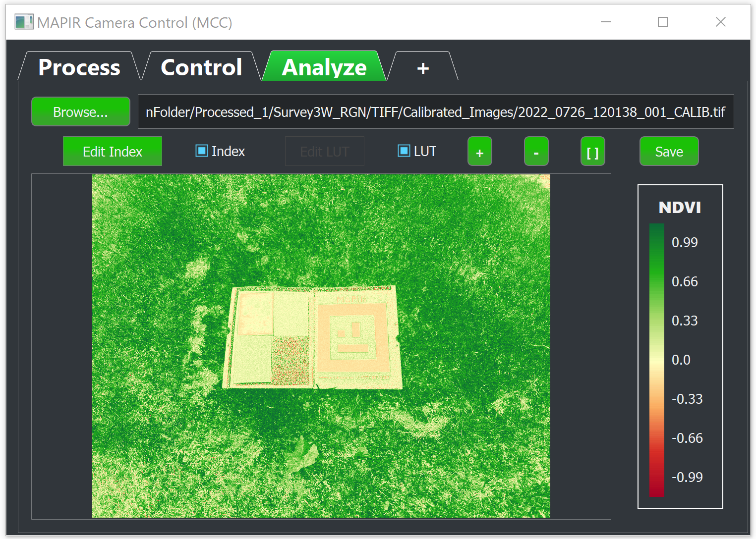Click the NDVI color gradient bar
756x539 pixels.
pos(656,360)
